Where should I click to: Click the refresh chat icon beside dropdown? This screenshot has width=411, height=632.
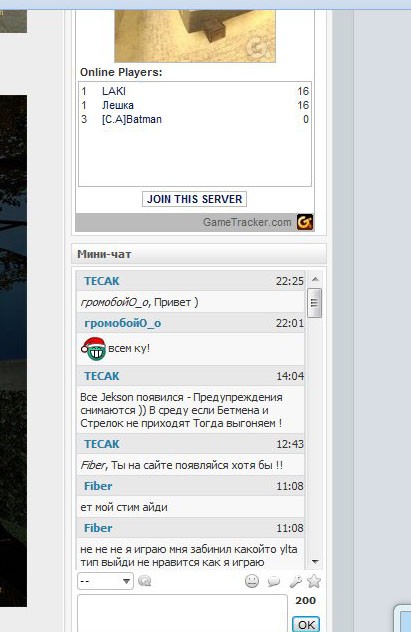145,581
